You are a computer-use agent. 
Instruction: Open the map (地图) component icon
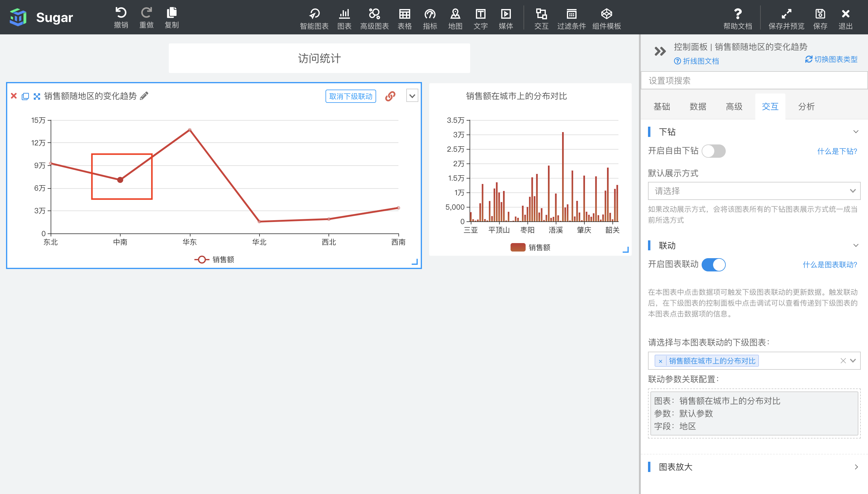click(455, 18)
